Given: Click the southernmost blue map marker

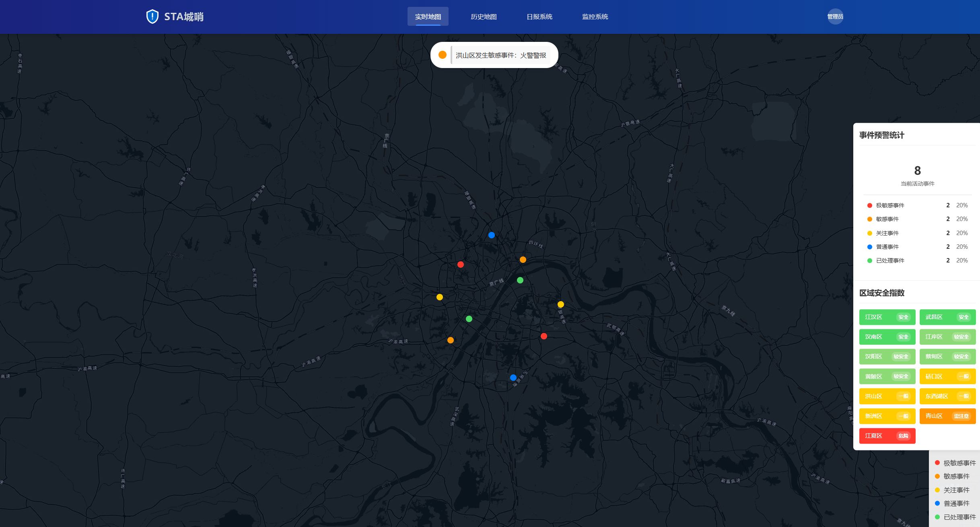Looking at the screenshot, I should (513, 378).
